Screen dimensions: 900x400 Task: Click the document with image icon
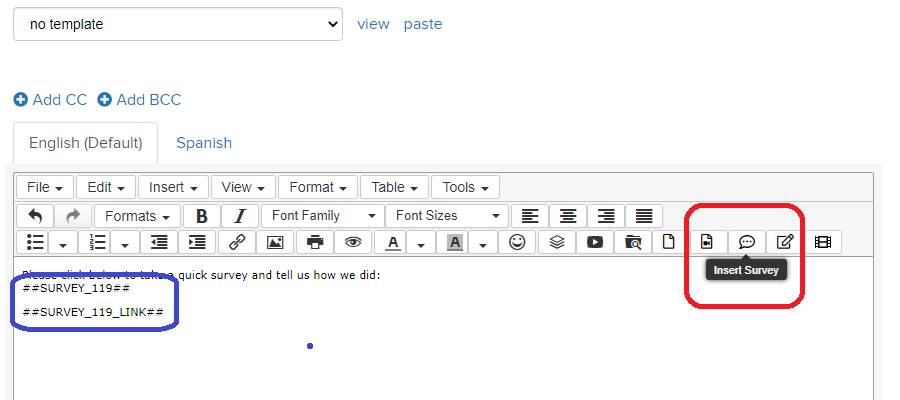pyautogui.click(x=707, y=242)
